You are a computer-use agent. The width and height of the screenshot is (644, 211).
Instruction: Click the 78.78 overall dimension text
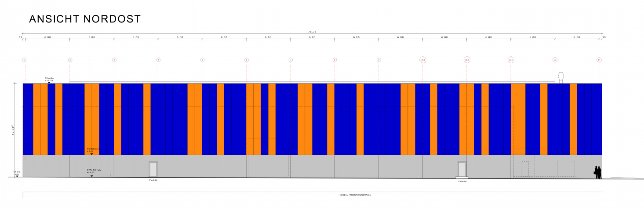point(312,32)
